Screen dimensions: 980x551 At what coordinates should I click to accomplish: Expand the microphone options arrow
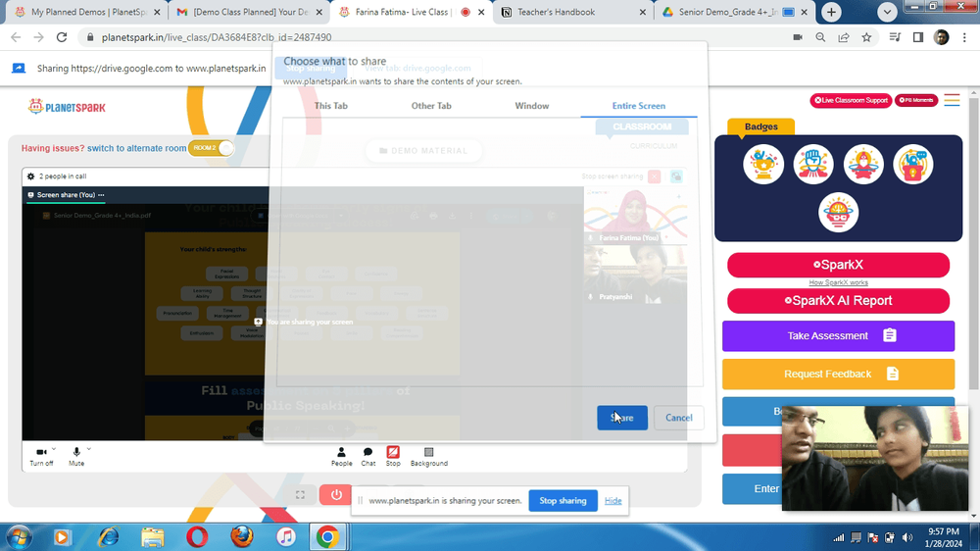(x=89, y=449)
